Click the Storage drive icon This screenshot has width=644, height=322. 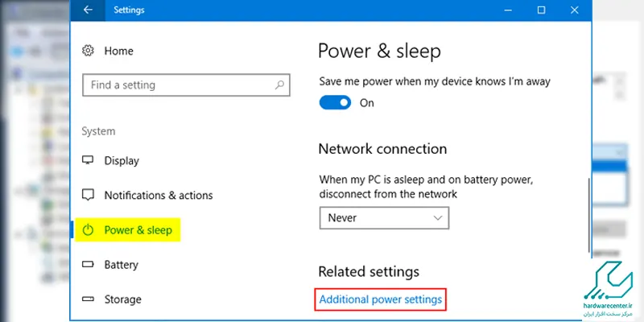point(88,299)
